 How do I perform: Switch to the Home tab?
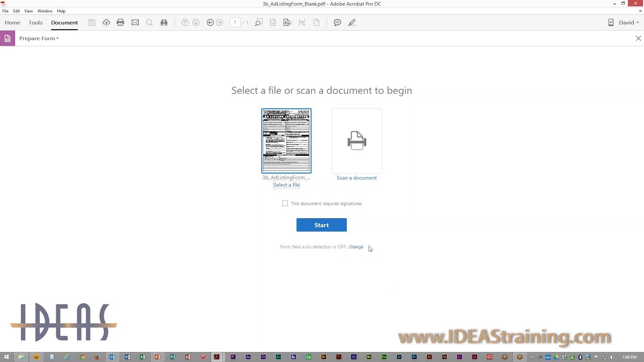coord(13,23)
